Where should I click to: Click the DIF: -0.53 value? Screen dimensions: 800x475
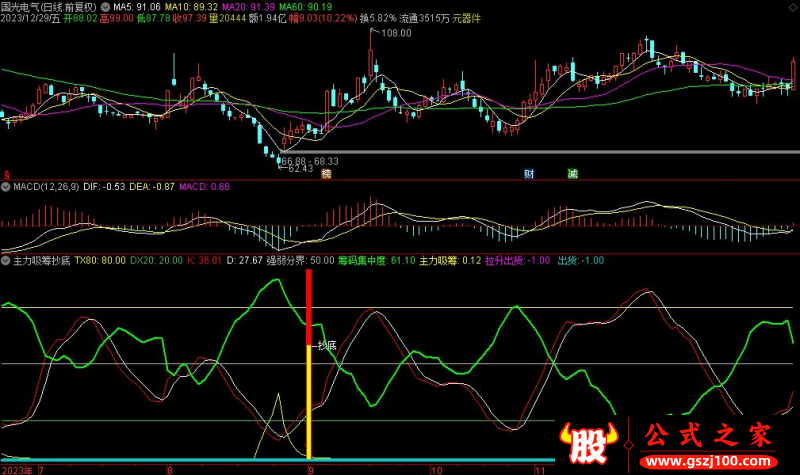pyautogui.click(x=104, y=187)
